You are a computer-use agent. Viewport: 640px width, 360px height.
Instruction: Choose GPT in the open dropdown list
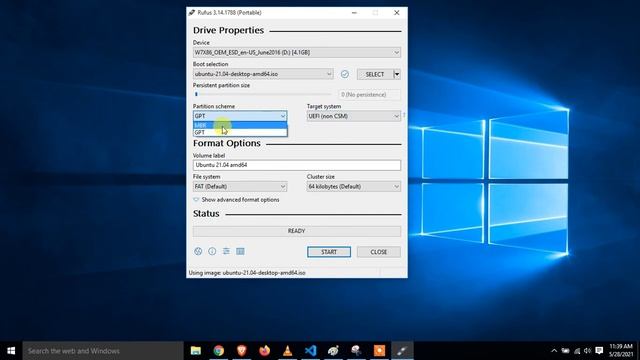click(x=240, y=133)
